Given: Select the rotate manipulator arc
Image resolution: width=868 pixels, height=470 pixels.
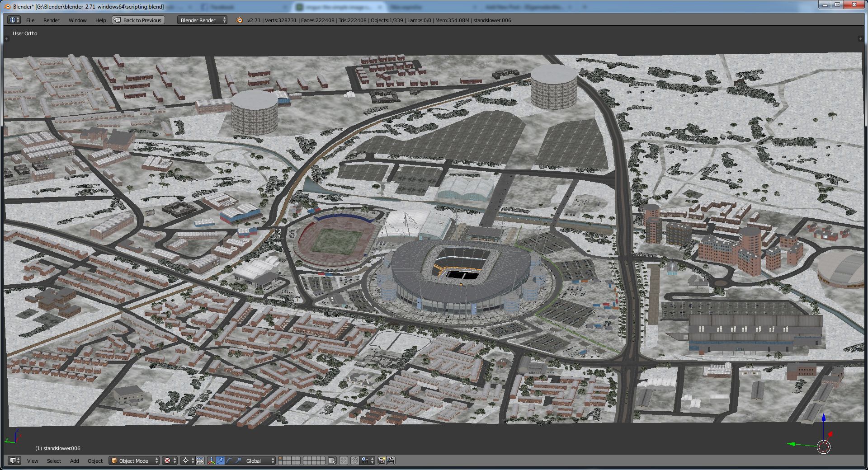Looking at the screenshot, I should 229,461.
